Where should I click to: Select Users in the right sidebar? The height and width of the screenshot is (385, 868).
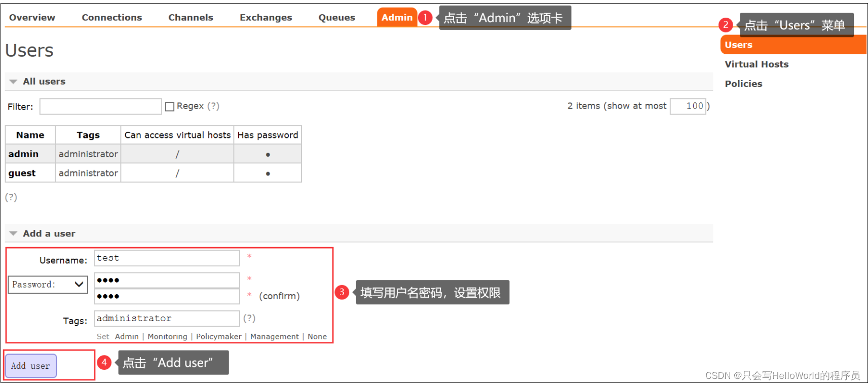793,45
